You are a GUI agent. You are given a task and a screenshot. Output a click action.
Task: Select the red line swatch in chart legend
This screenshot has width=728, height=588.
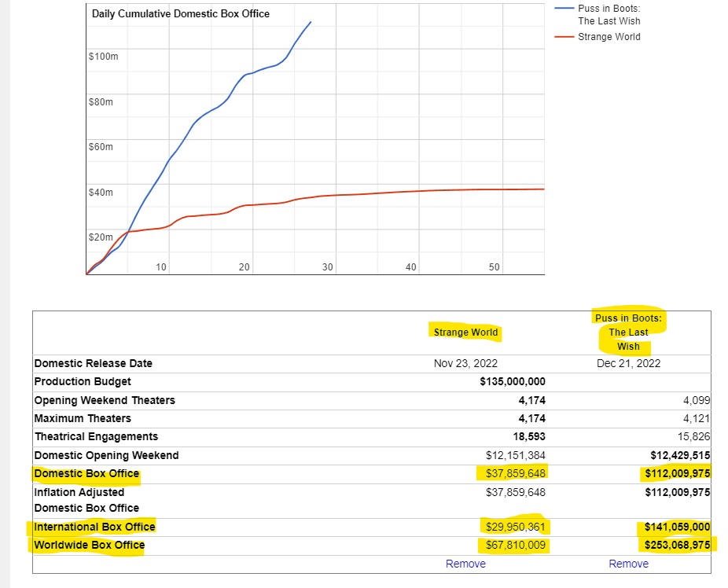(564, 37)
